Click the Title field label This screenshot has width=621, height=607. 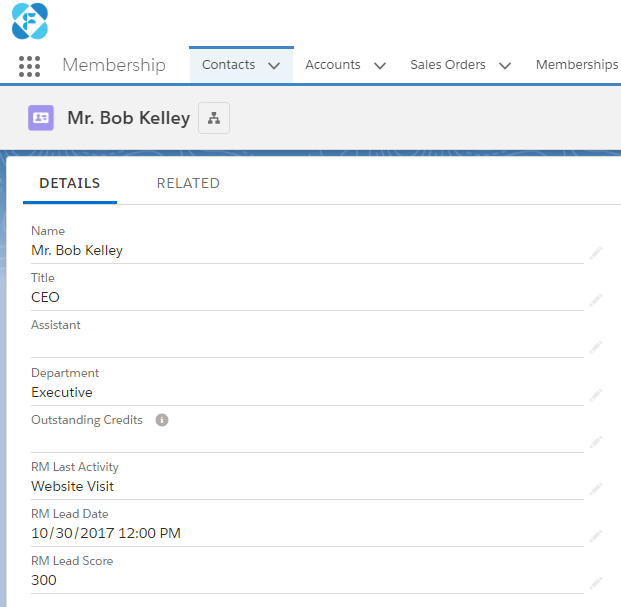[x=43, y=278]
